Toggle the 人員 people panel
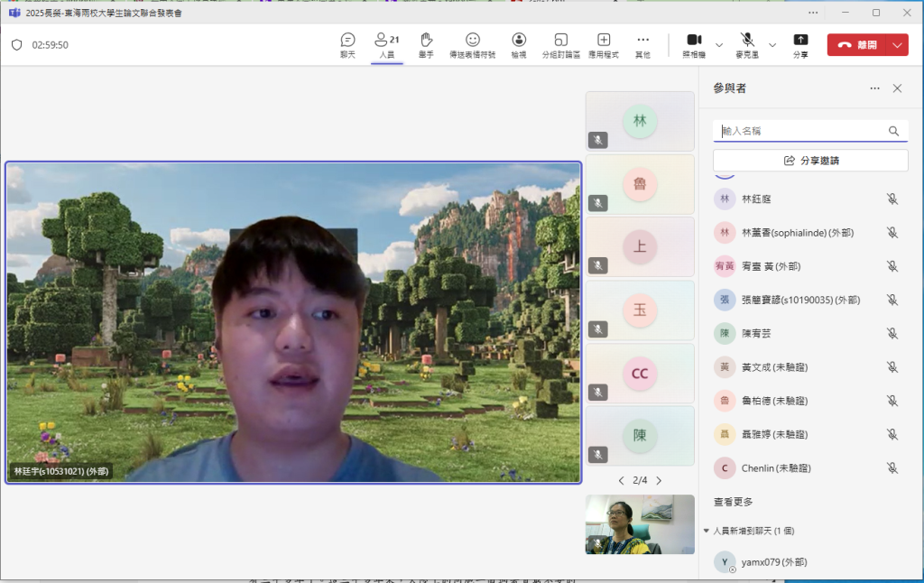Viewport: 924px width, 583px height. (386, 45)
